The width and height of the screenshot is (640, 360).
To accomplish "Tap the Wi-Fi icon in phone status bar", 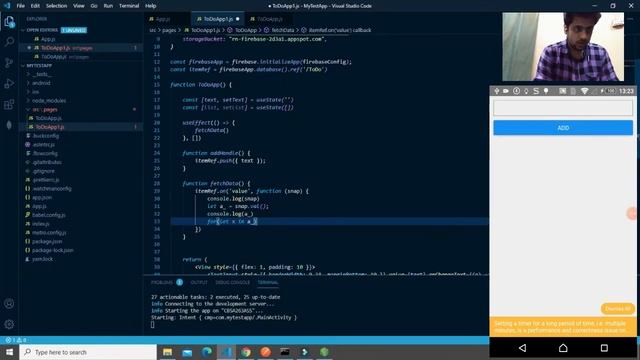I will coord(584,91).
